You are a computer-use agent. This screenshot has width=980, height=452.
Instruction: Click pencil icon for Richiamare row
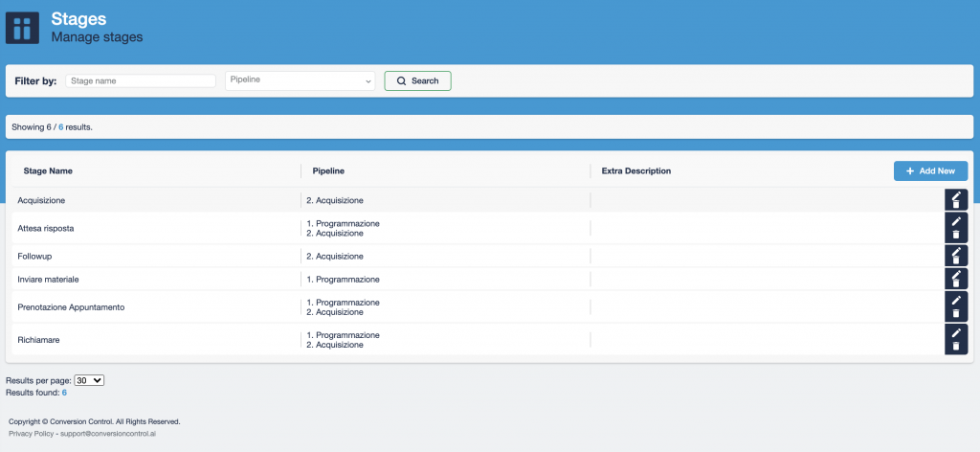coord(955,332)
